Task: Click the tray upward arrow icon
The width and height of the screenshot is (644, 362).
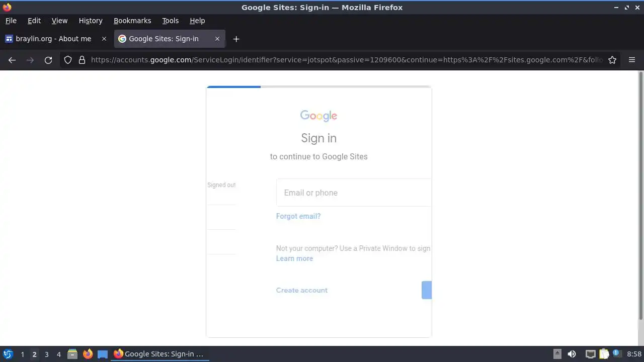Action: [557, 354]
